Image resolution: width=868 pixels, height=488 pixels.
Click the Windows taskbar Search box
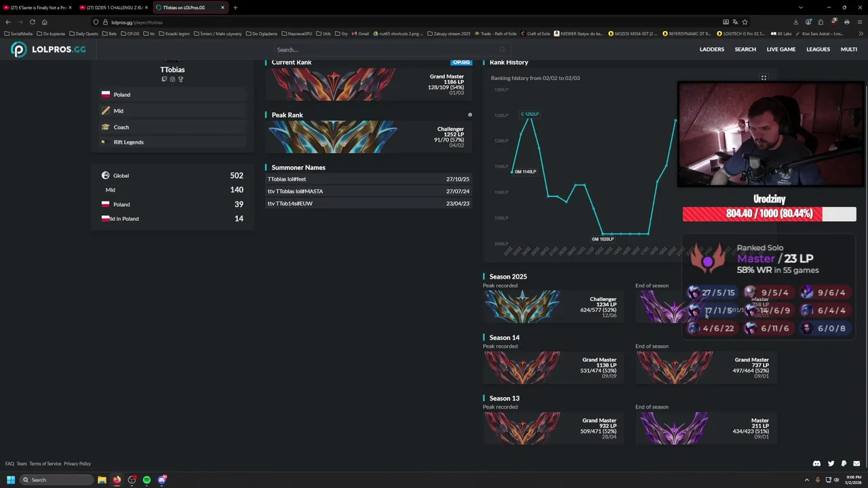coord(57,480)
